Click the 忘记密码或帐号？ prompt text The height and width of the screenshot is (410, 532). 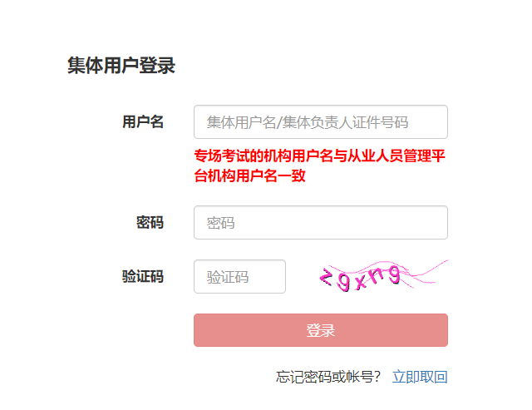click(328, 377)
